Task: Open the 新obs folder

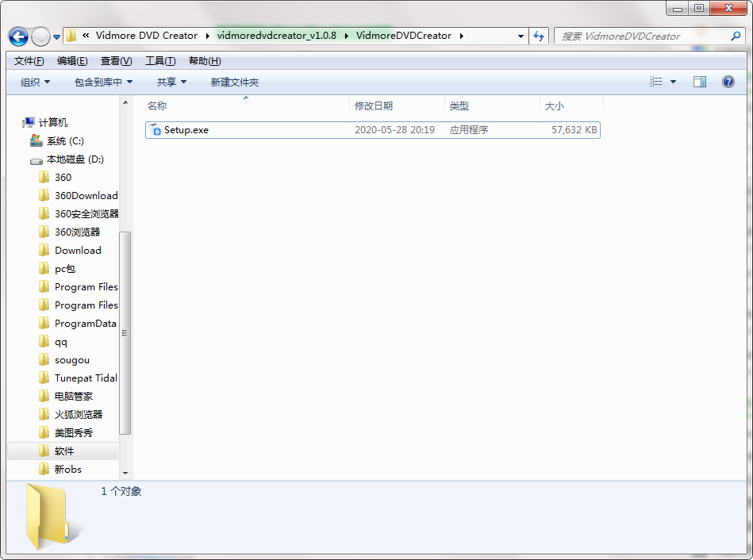Action: (67, 470)
